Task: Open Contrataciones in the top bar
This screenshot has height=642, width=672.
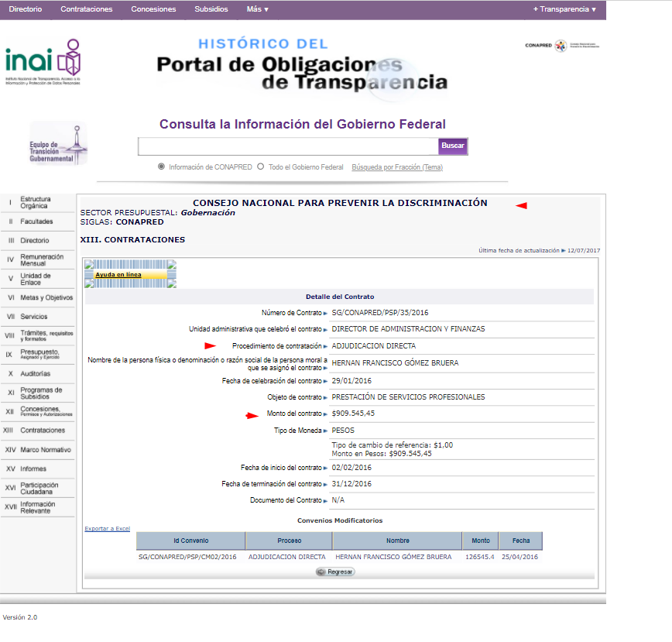Action: [86, 9]
